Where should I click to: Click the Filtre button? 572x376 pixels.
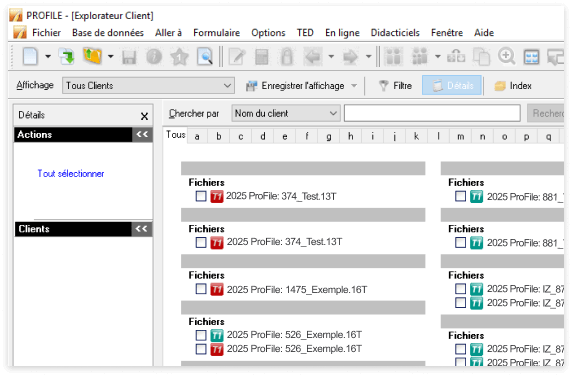395,86
